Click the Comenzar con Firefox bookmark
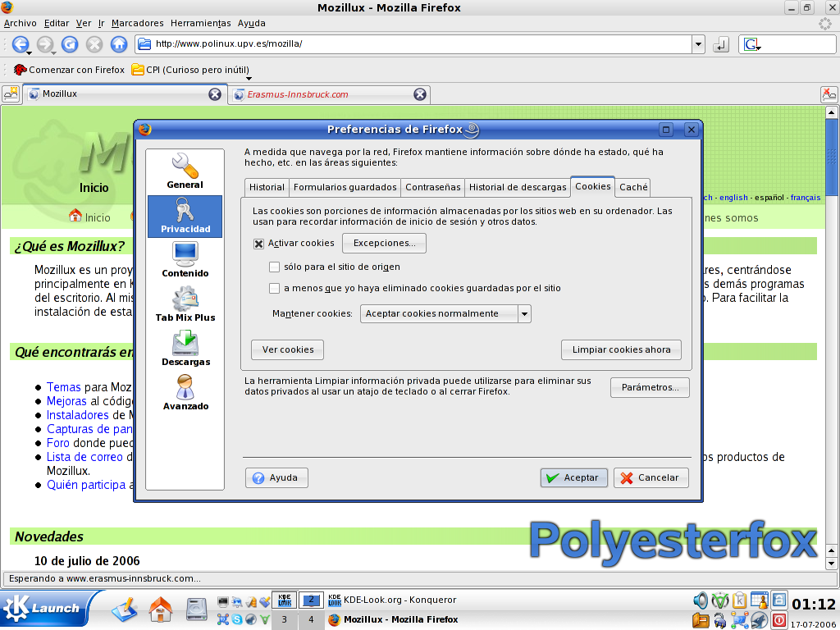This screenshot has height=630, width=840. (69, 70)
